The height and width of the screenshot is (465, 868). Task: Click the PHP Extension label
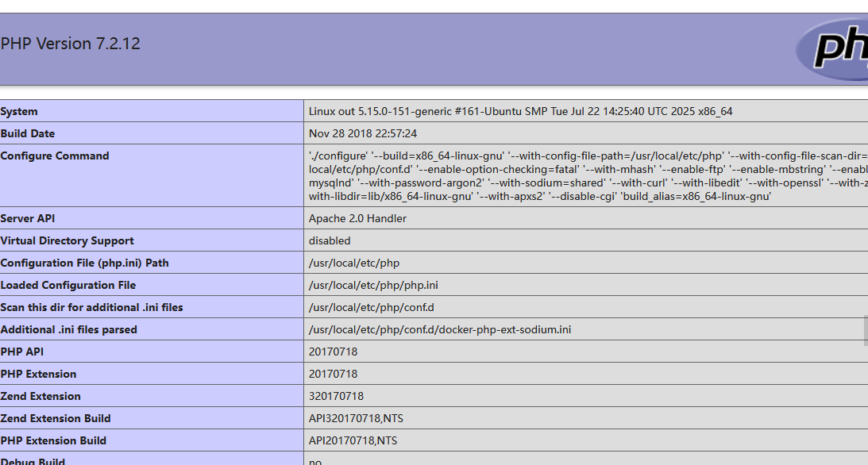38,374
